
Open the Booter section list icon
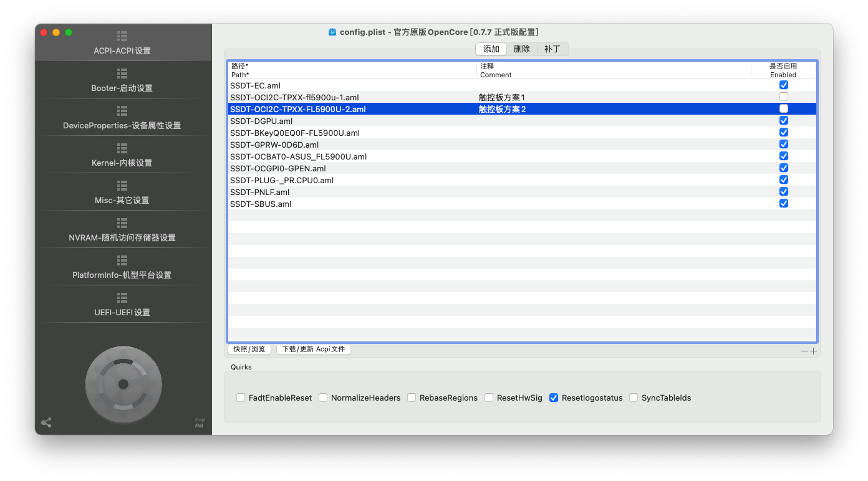(122, 74)
